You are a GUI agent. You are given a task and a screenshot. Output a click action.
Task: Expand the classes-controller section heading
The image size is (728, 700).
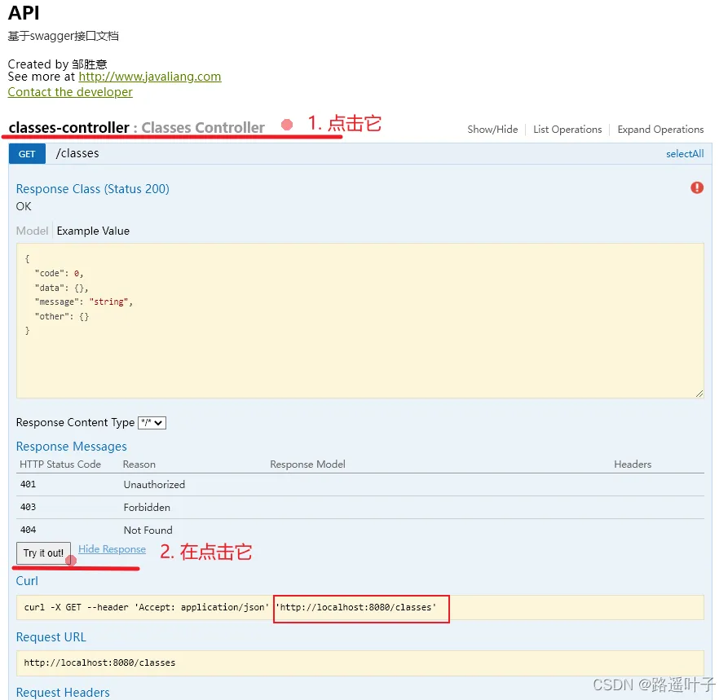136,128
